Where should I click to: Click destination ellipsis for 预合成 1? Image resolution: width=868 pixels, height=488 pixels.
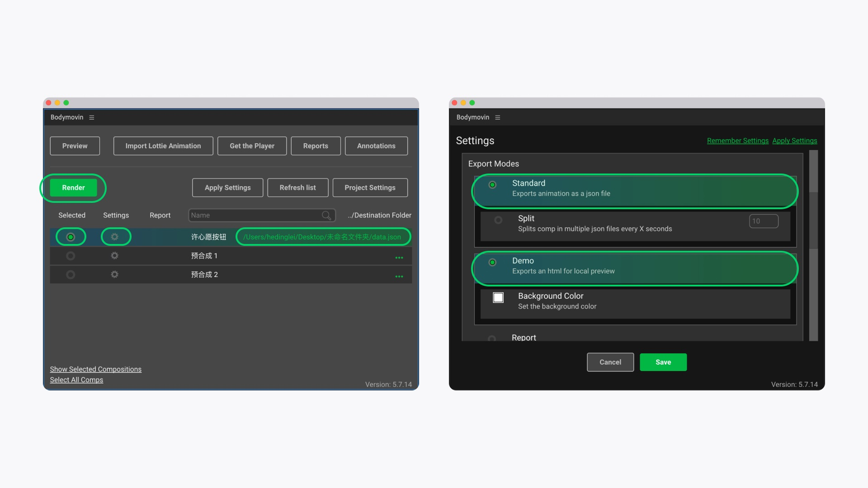point(399,258)
